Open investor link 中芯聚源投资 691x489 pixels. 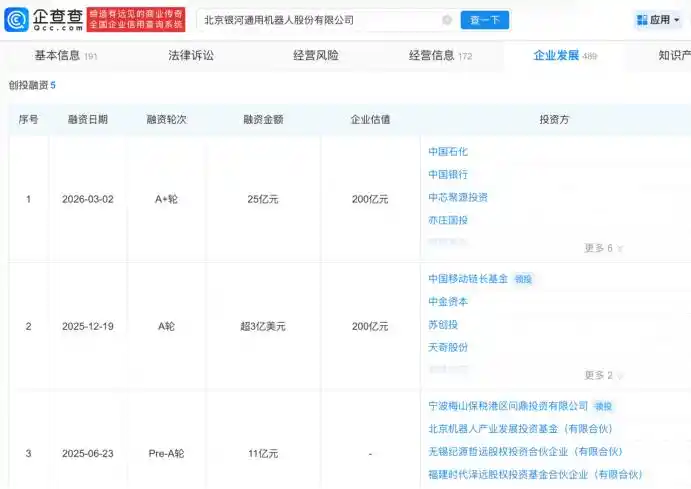pyautogui.click(x=458, y=197)
